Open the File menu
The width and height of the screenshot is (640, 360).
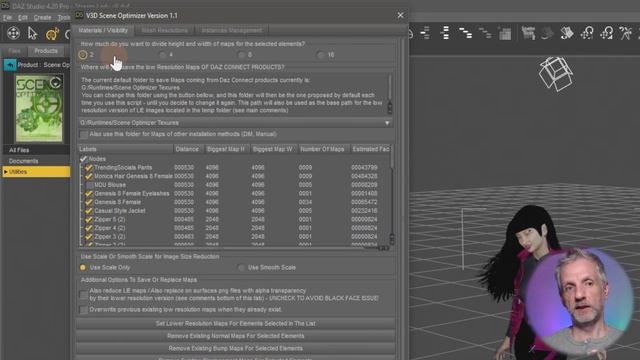7,18
